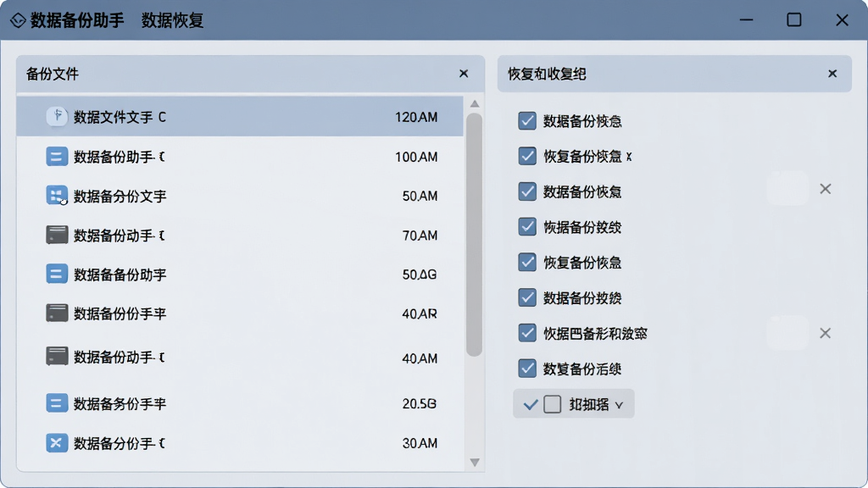Close the 备份文件 panel

(464, 74)
